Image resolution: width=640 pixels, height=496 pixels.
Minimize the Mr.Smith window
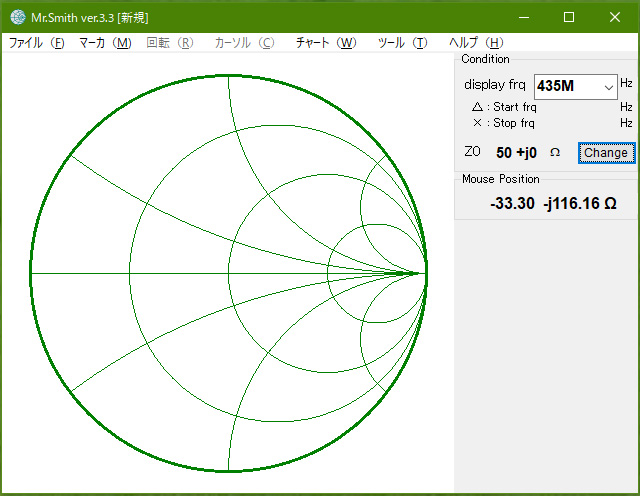[x=524, y=17]
